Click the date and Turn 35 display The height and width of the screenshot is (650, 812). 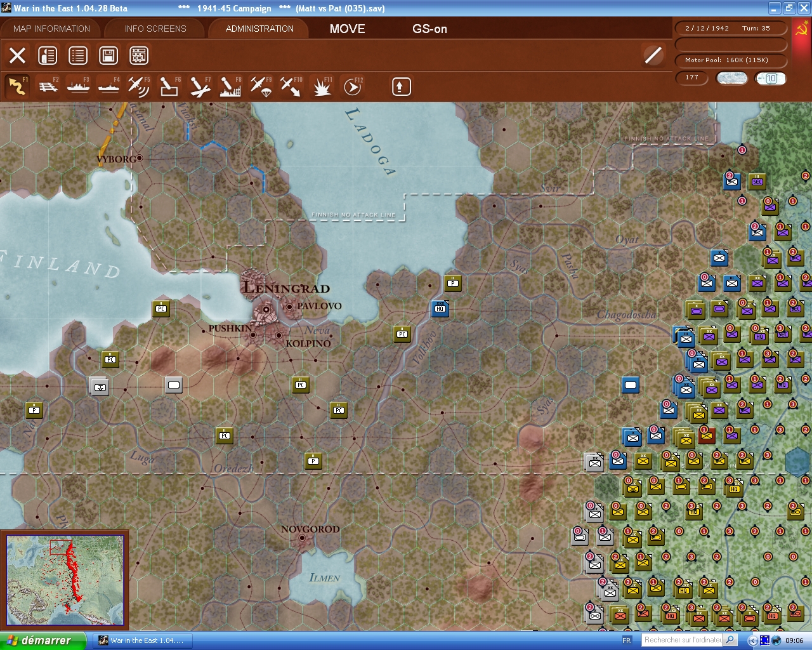(730, 28)
